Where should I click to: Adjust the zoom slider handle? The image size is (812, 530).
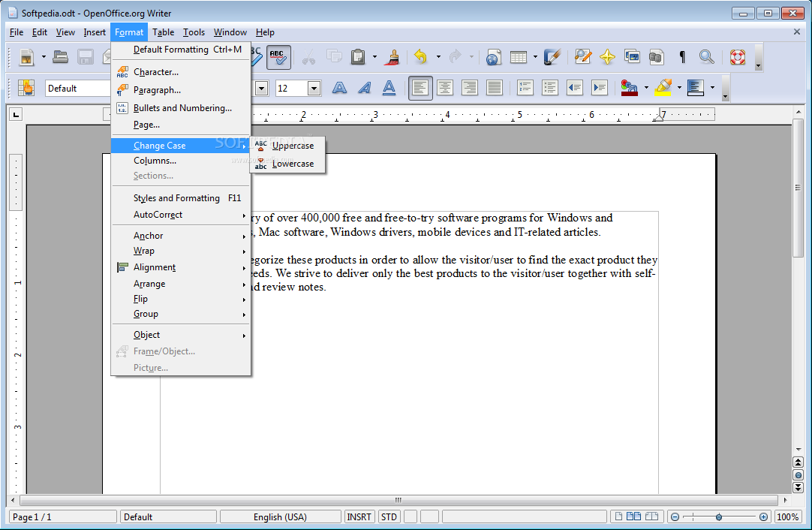click(719, 517)
